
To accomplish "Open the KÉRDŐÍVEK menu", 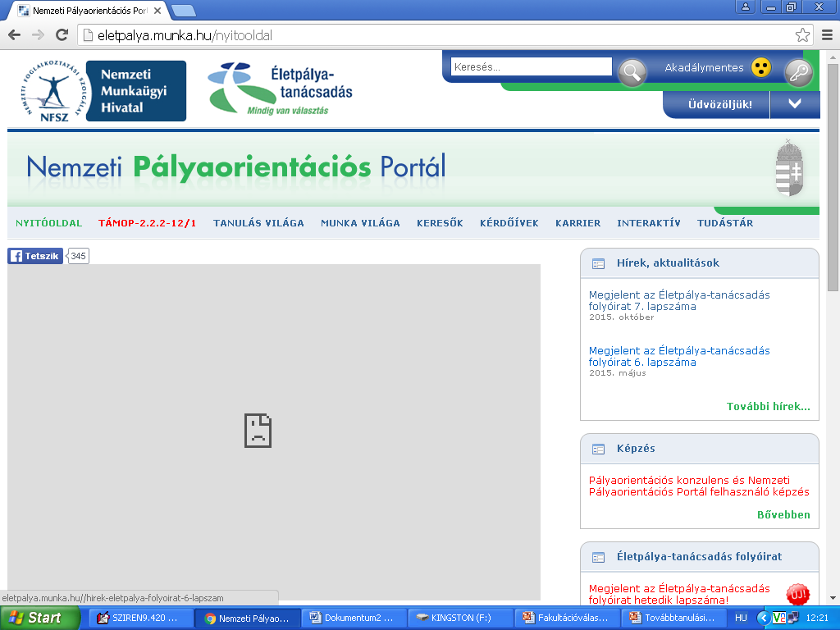I will point(509,223).
